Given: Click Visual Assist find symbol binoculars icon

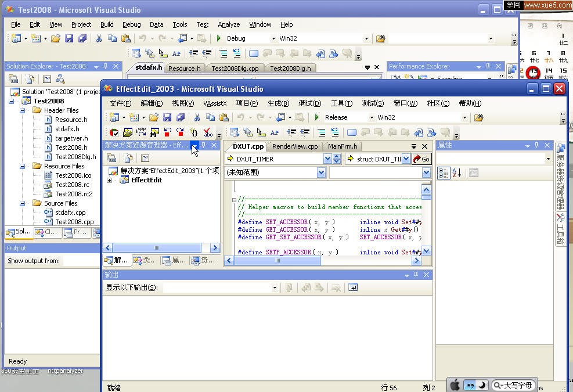Looking at the screenshot, I should click(x=154, y=132).
